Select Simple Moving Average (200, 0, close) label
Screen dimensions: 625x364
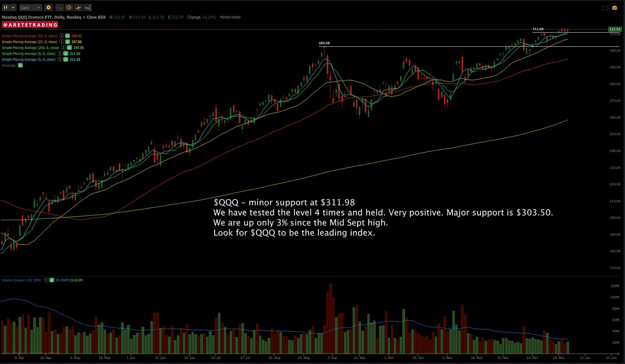[x=31, y=48]
